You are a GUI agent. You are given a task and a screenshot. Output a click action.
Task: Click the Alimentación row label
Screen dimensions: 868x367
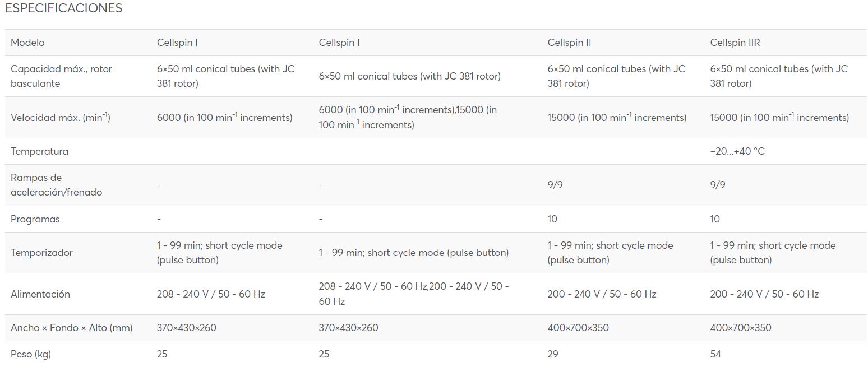[x=40, y=294]
